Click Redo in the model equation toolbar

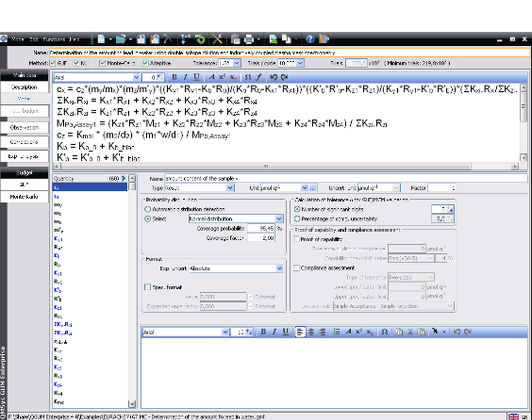pos(284,77)
